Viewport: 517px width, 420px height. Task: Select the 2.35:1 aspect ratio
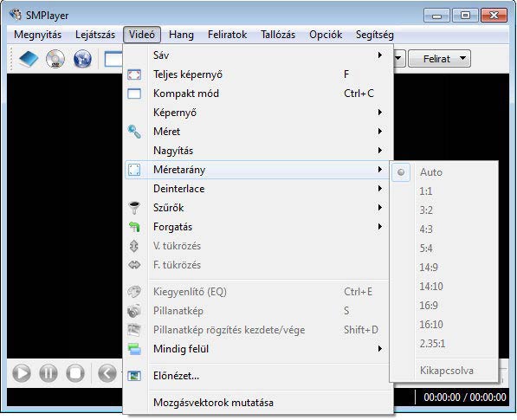[x=444, y=344]
